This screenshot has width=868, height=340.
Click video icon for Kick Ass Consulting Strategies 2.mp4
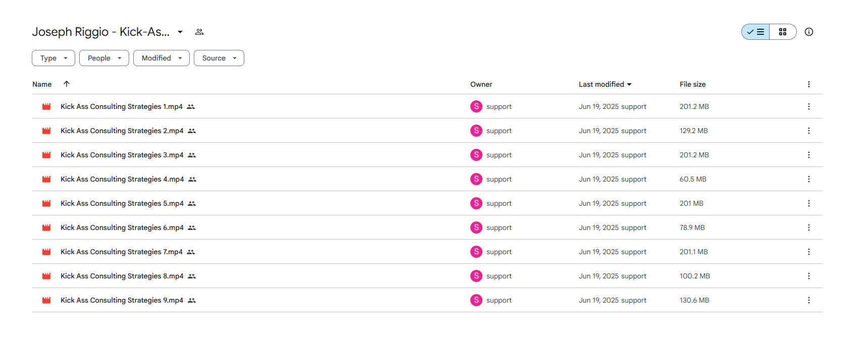coord(46,131)
